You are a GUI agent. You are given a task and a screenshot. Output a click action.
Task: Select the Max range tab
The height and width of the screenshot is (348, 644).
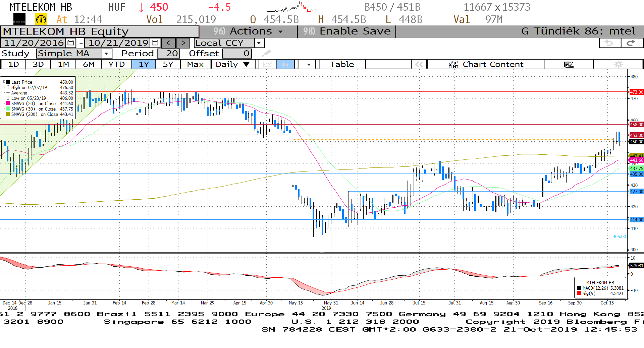196,64
